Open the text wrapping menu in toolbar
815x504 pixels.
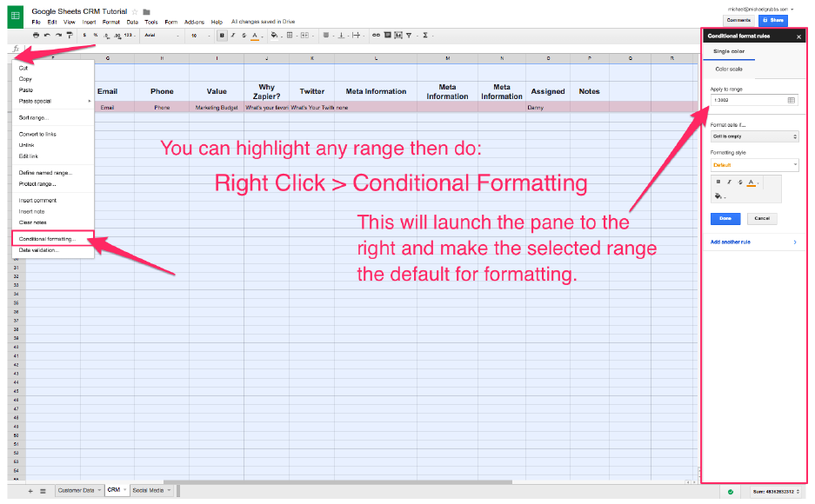click(x=357, y=36)
